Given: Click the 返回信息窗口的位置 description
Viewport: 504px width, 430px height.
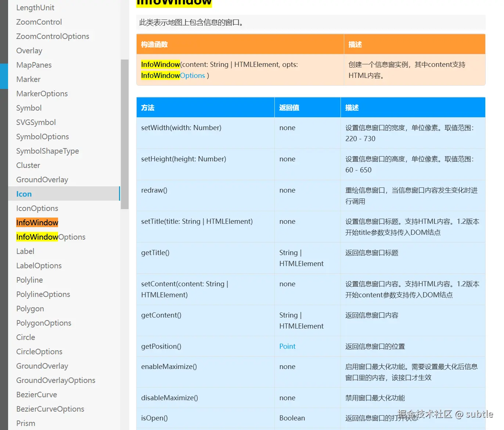Looking at the screenshot, I should (x=375, y=346).
